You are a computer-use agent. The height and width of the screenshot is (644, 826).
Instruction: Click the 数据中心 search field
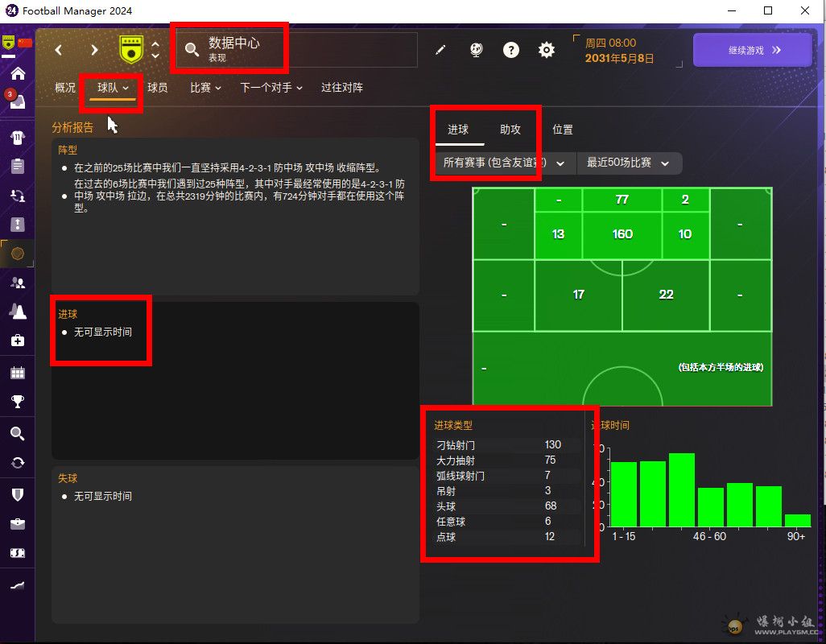coord(298,50)
